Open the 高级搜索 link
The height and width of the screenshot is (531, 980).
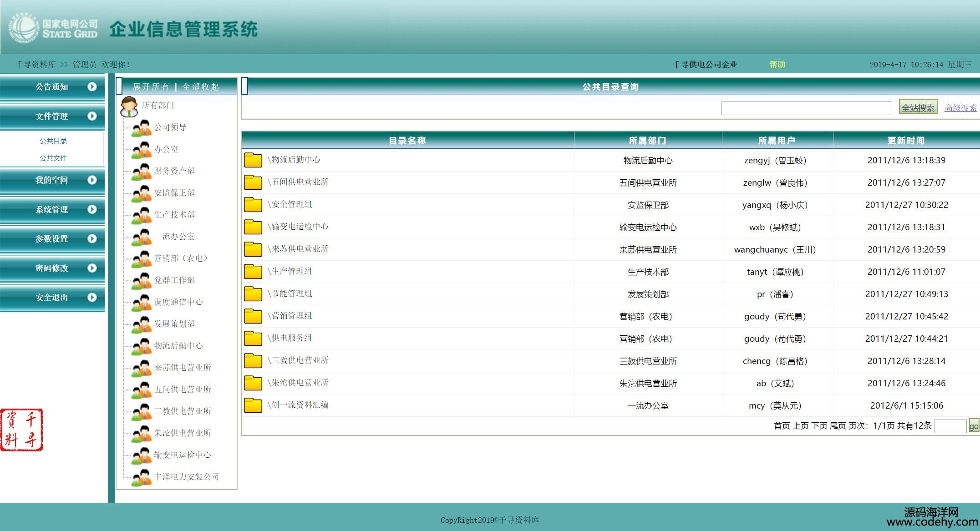click(x=960, y=107)
